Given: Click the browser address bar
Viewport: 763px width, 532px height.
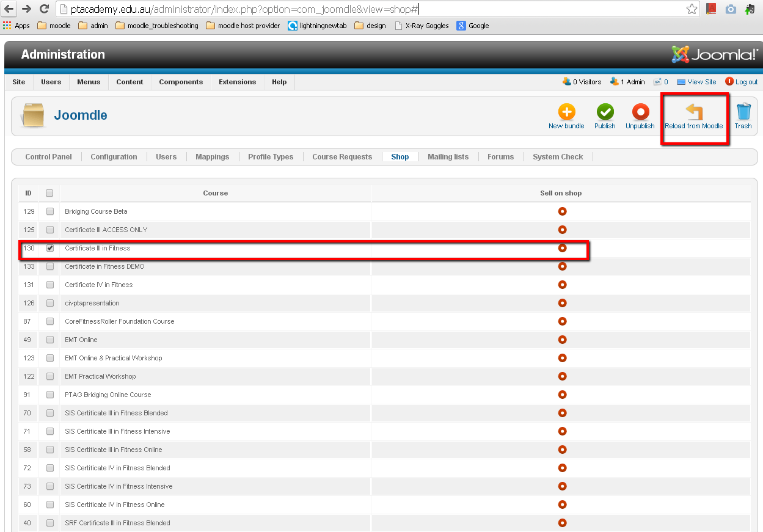Looking at the screenshot, I should pos(367,9).
